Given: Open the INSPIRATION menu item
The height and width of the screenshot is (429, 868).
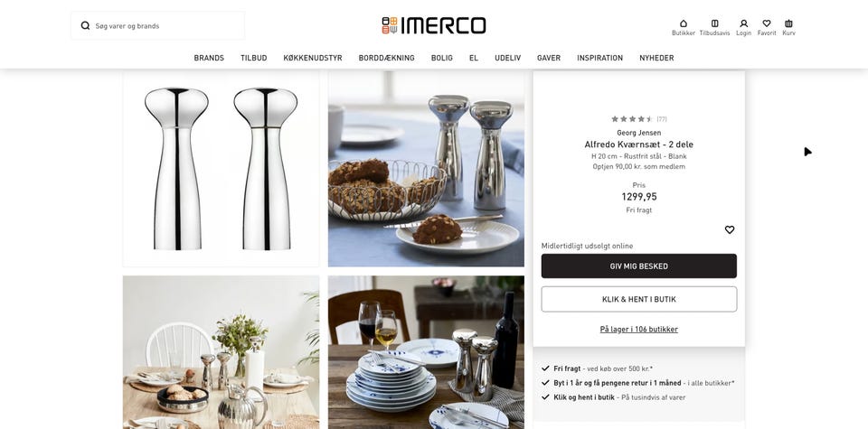Looking at the screenshot, I should pos(600,58).
